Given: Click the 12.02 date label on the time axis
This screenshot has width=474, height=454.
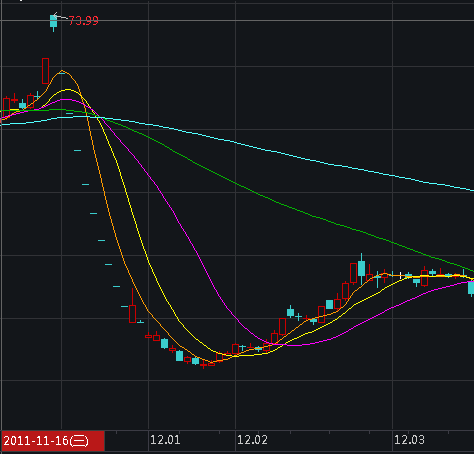Looking at the screenshot, I should pos(252,440).
